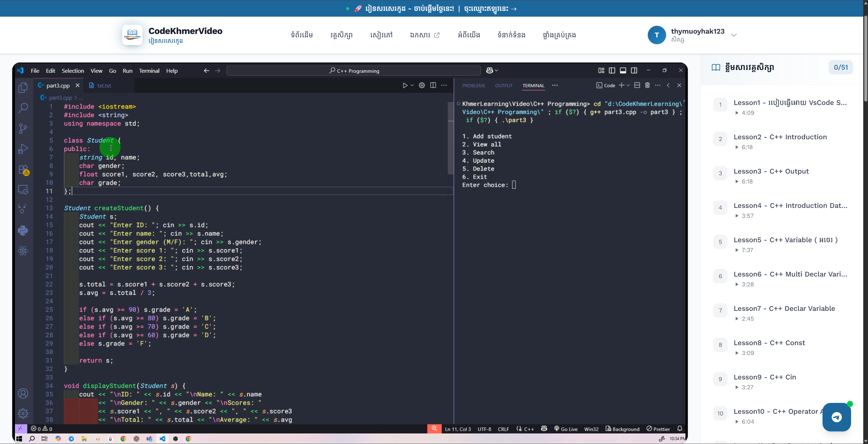Click the File Explorer folder icon in the taskbar
The width and height of the screenshot is (868, 444).
[84, 439]
